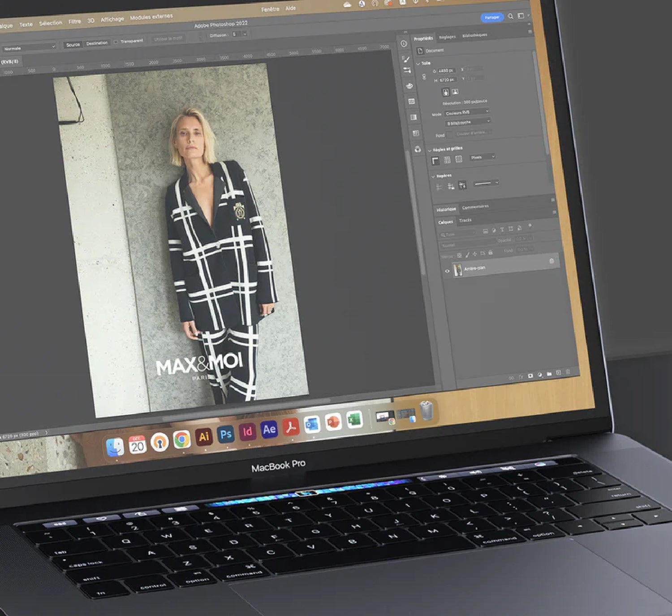Viewport: 672px width, 616px height.
Task: Open the Illustrator app in Dock
Action: tap(204, 437)
